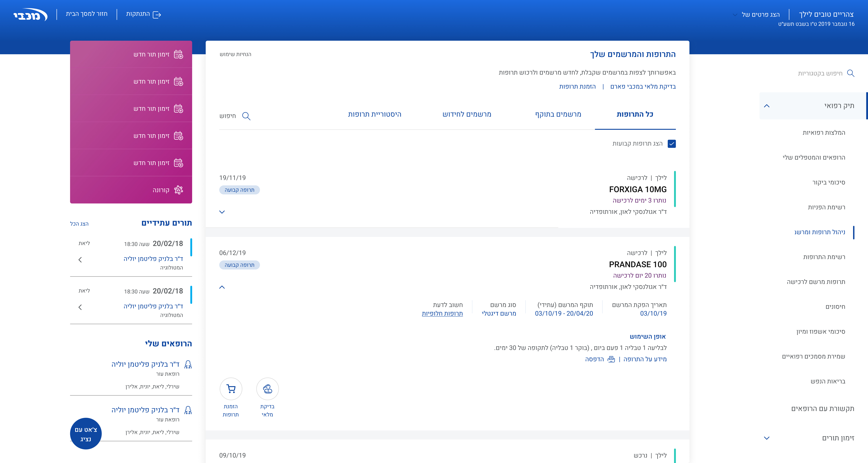Screen dimensions: 868x463
Task: Click the first doctor avatar icon under הרופאים שלי
Action: point(188,364)
